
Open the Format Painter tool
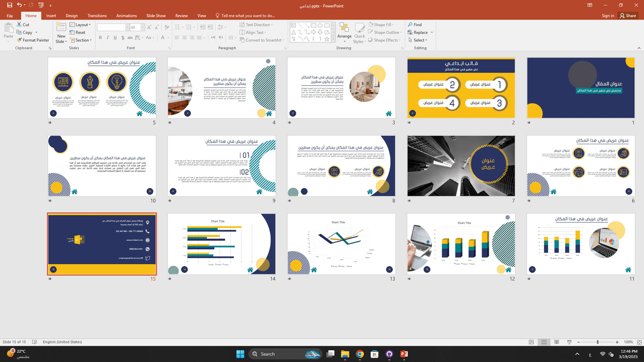pyautogui.click(x=33, y=40)
